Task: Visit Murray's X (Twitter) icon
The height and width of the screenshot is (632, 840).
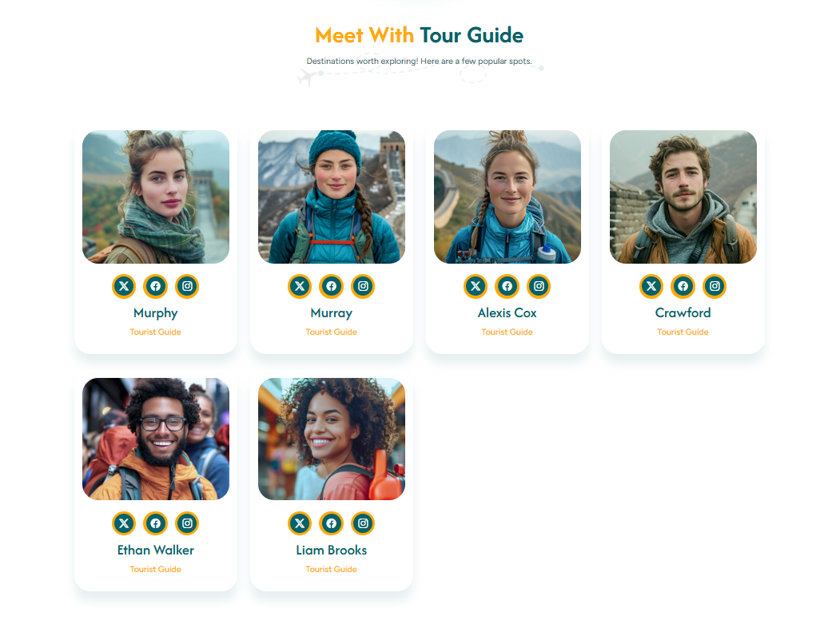Action: [299, 286]
